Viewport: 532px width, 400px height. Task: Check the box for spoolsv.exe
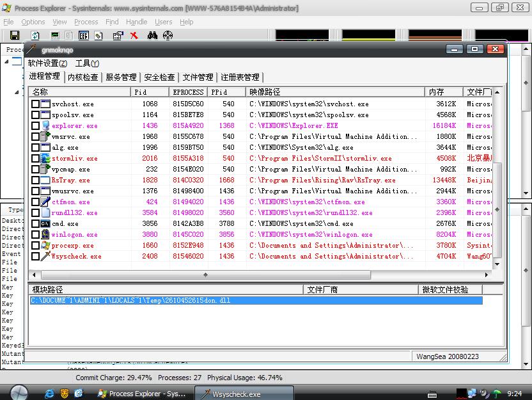coord(35,115)
